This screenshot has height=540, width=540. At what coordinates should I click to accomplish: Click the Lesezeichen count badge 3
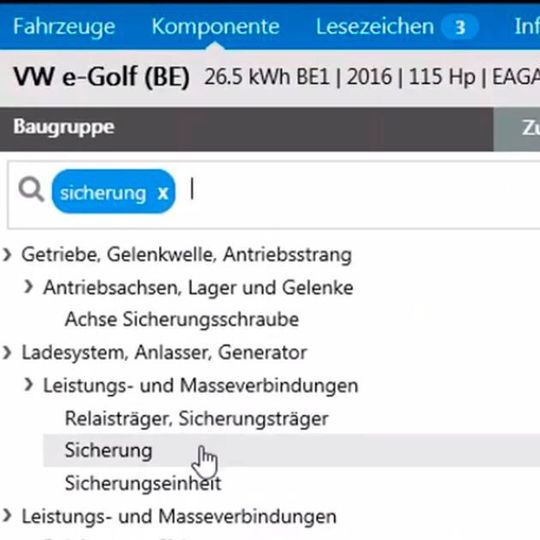460,27
